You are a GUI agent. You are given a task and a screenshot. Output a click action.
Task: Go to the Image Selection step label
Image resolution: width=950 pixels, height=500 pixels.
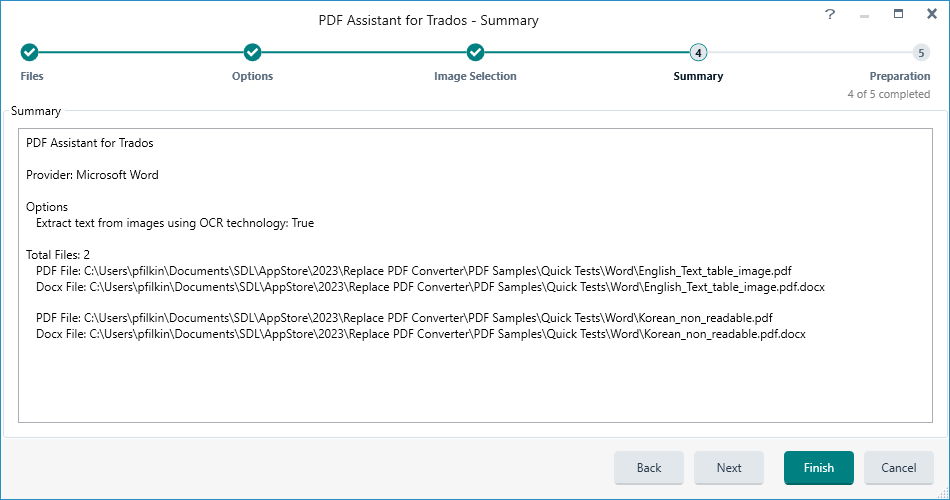pyautogui.click(x=475, y=76)
